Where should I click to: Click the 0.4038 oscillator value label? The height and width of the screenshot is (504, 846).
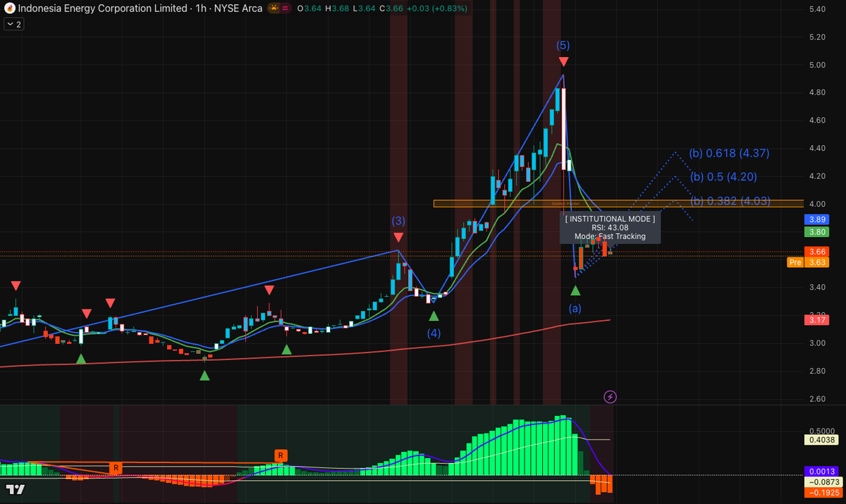coord(821,440)
